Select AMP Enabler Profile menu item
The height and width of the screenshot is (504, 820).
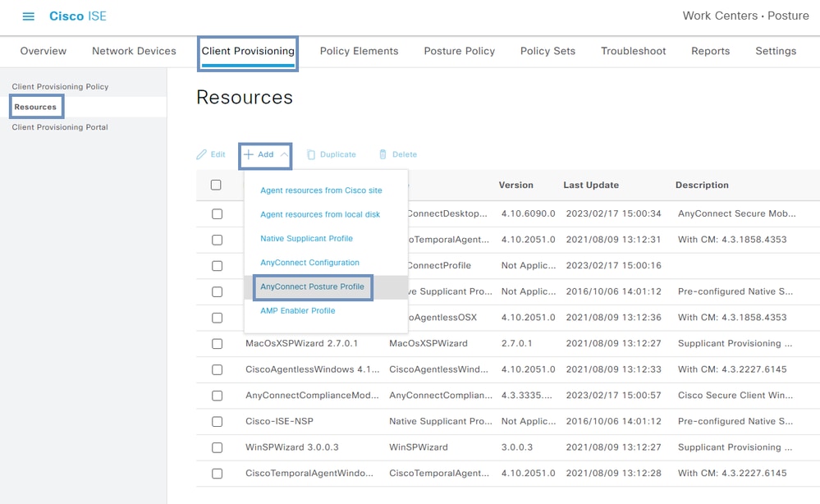[298, 310]
